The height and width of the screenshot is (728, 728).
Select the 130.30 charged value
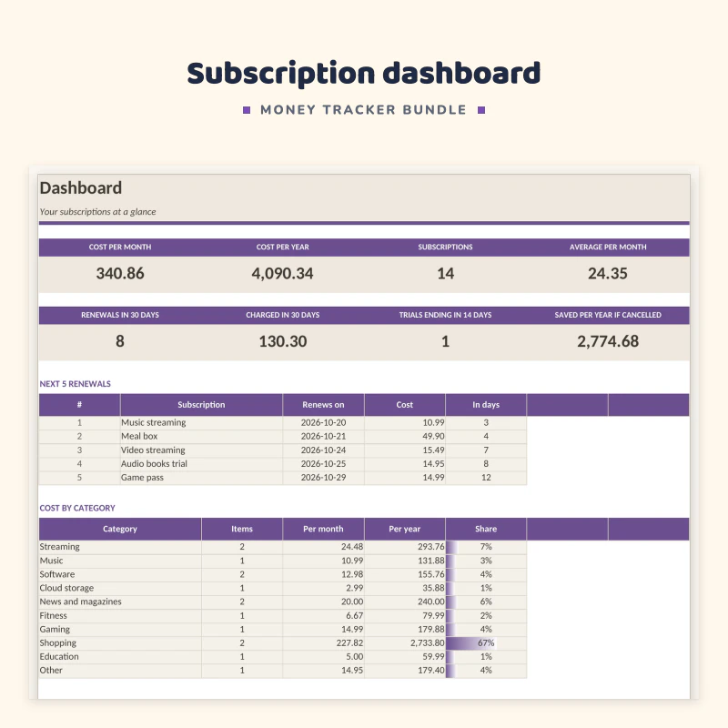click(x=282, y=342)
